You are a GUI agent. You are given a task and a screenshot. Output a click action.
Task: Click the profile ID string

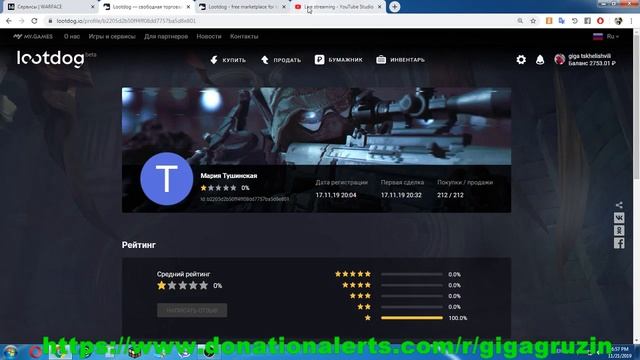(x=244, y=199)
